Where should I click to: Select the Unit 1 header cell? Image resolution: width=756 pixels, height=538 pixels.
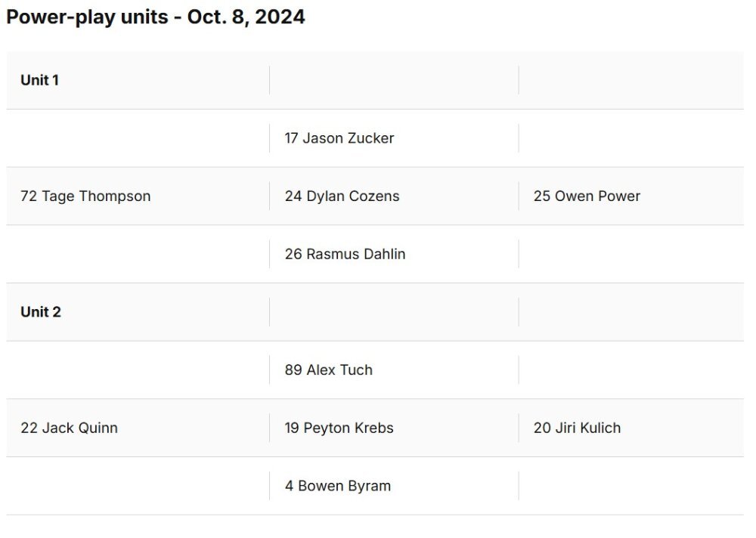click(x=138, y=80)
